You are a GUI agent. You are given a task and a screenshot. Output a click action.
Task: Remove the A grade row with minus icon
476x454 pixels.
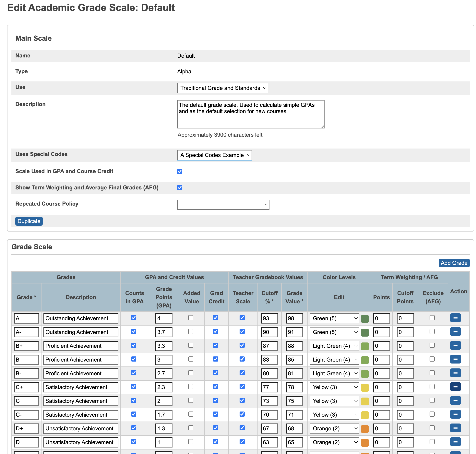pyautogui.click(x=455, y=318)
